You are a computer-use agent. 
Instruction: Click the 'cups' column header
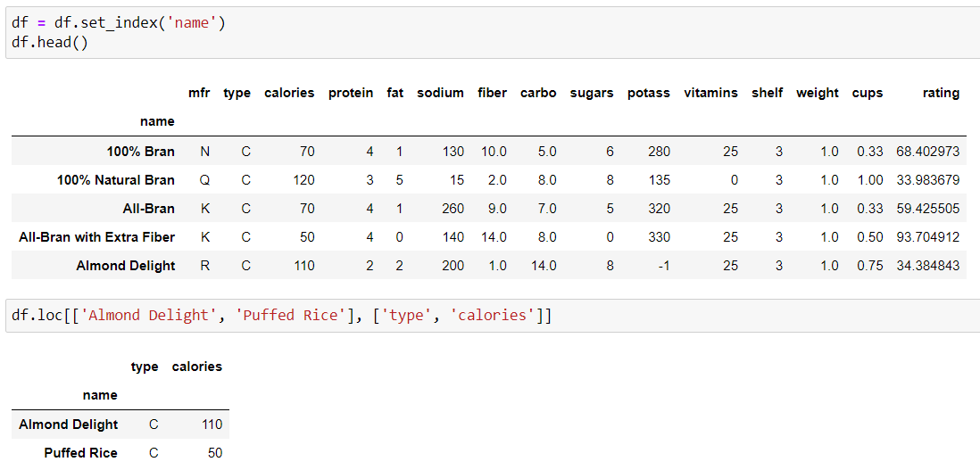(x=868, y=94)
